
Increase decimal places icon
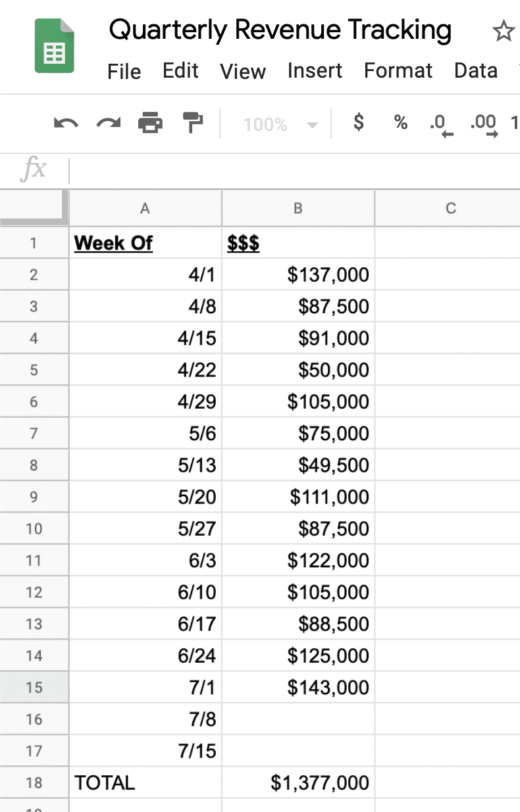pos(484,124)
